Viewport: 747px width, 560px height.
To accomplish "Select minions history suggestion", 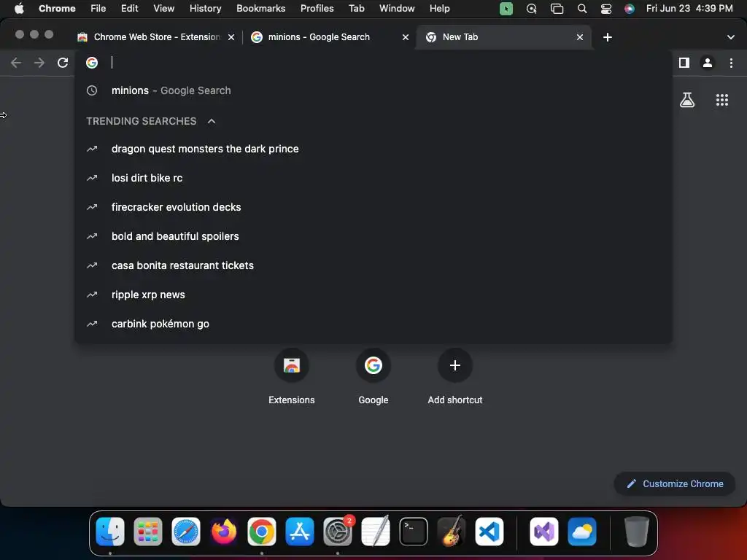I will [373, 90].
